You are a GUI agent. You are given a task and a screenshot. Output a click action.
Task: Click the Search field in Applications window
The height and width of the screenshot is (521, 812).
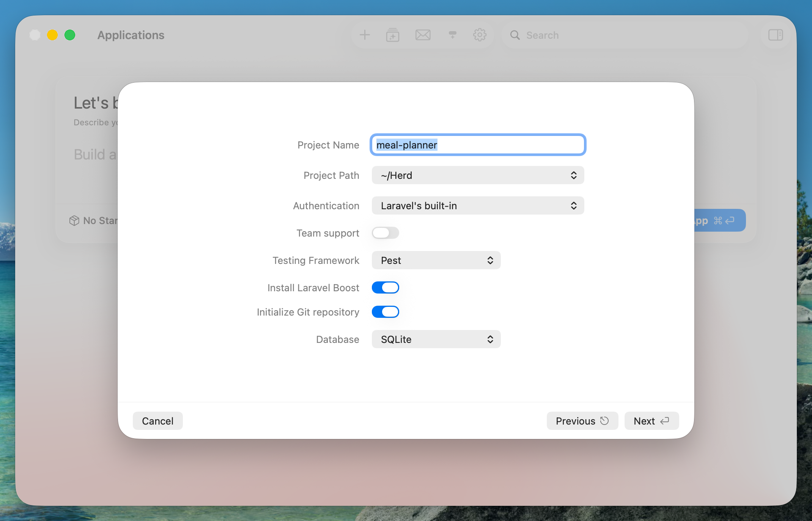(625, 35)
